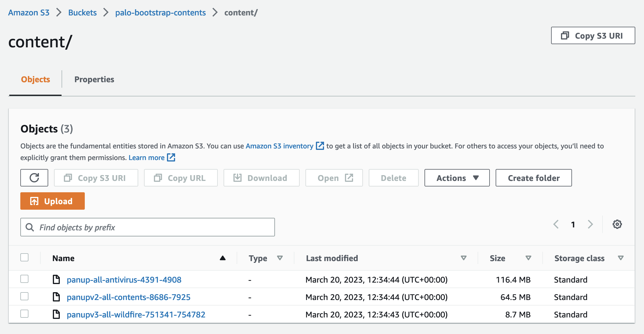The height and width of the screenshot is (334, 644).
Task: Open the palo-bootstrap-contents breadcrumb link
Action: click(161, 12)
